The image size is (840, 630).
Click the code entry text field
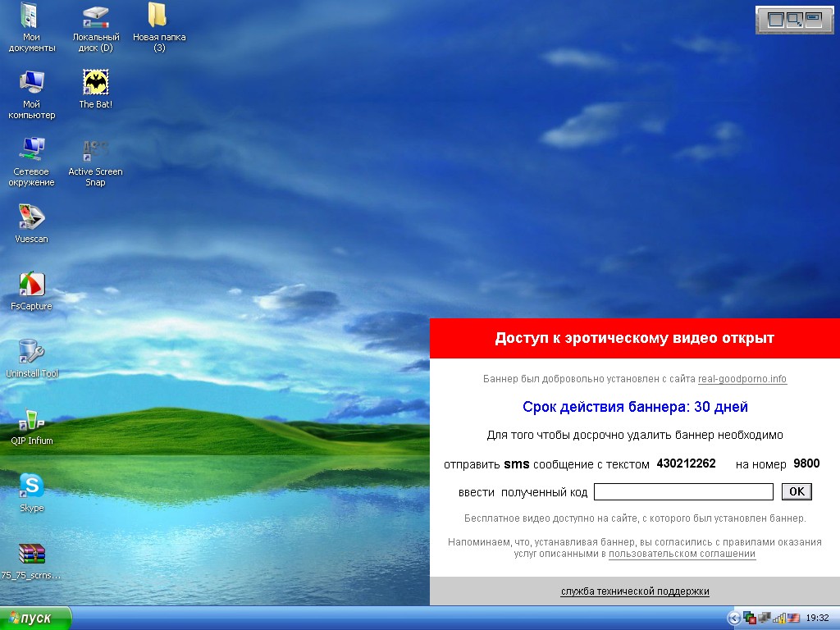[682, 491]
